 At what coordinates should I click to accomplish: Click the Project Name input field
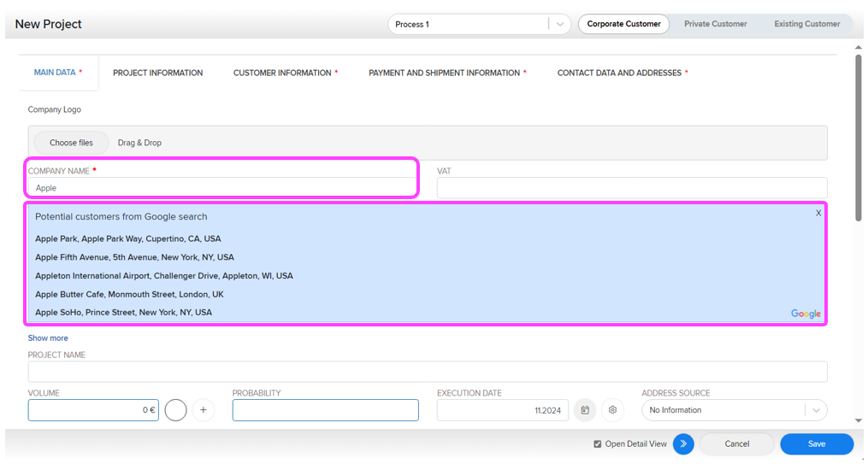point(428,372)
